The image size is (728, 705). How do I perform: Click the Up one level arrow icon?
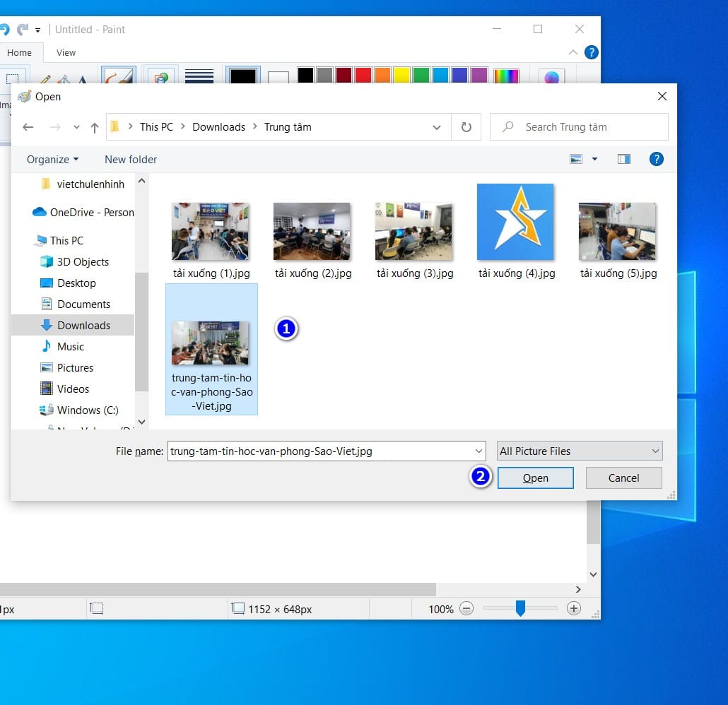pyautogui.click(x=95, y=128)
